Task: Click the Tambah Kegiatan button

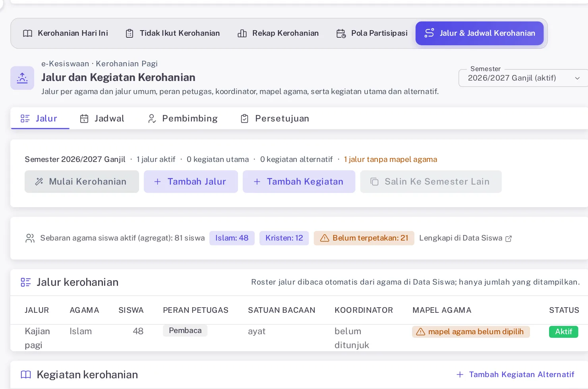Action: coord(299,182)
